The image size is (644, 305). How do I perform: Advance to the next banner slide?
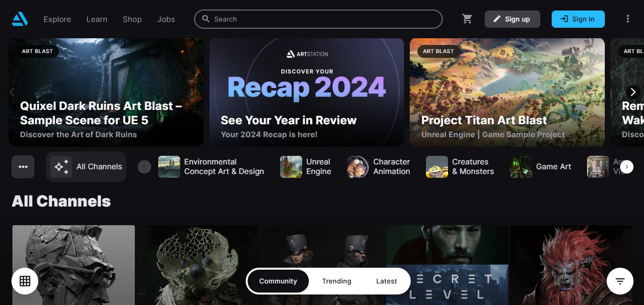pos(633,92)
